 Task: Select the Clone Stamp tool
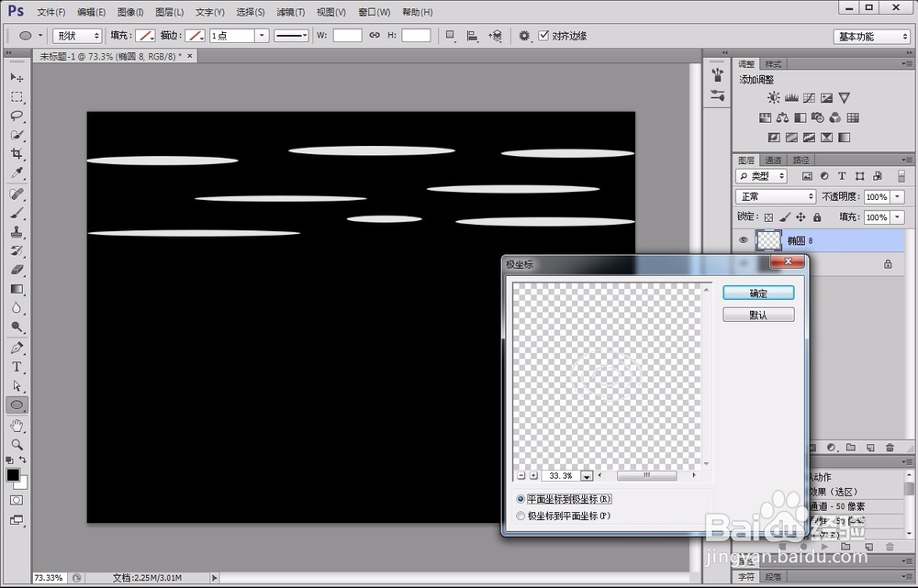[x=17, y=232]
